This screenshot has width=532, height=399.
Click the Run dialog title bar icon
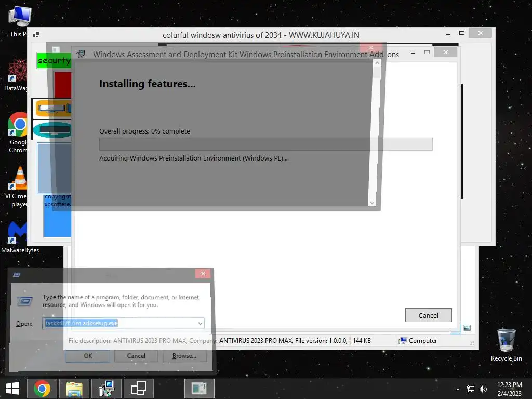click(17, 274)
